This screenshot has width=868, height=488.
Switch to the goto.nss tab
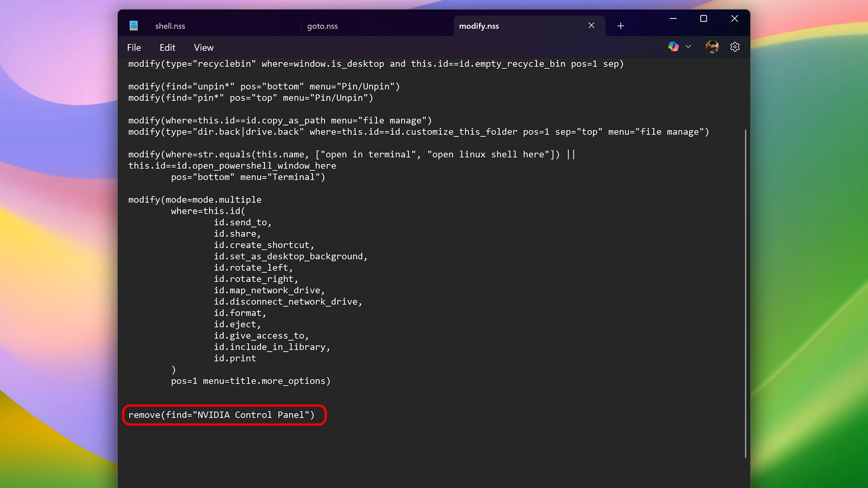click(322, 26)
